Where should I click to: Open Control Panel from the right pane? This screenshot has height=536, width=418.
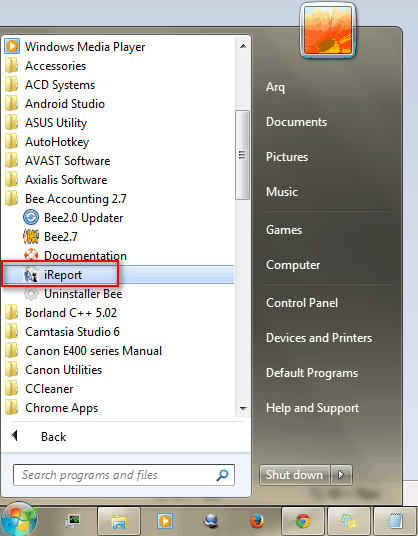coord(302,303)
